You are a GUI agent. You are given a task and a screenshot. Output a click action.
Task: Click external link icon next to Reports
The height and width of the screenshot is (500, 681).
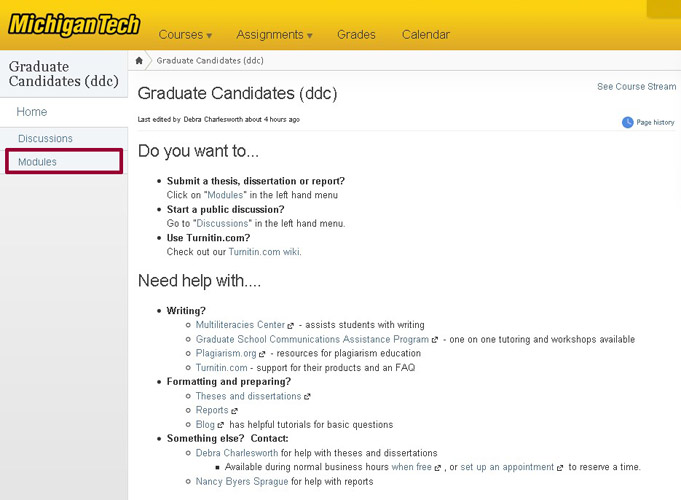tap(234, 411)
